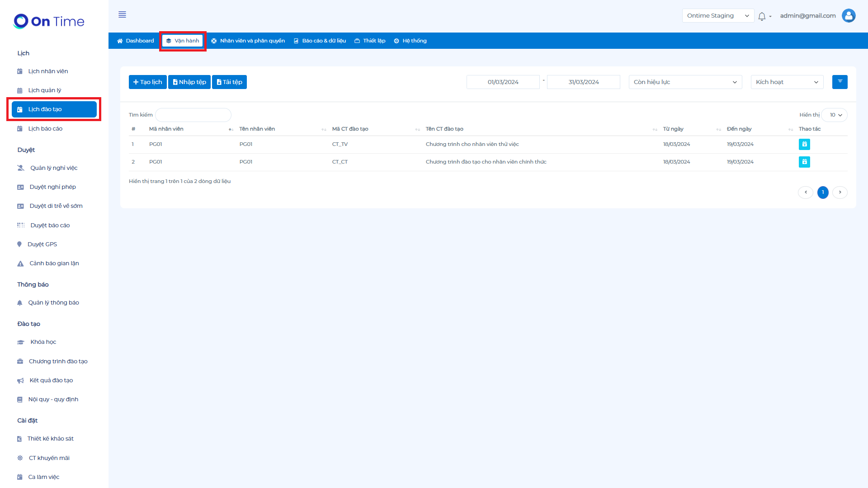
Task: Open the Kích hoạt dropdown
Action: click(x=787, y=82)
